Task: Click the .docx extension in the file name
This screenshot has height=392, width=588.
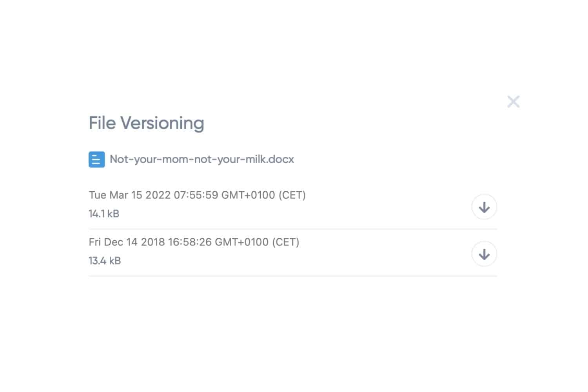Action: point(281,159)
